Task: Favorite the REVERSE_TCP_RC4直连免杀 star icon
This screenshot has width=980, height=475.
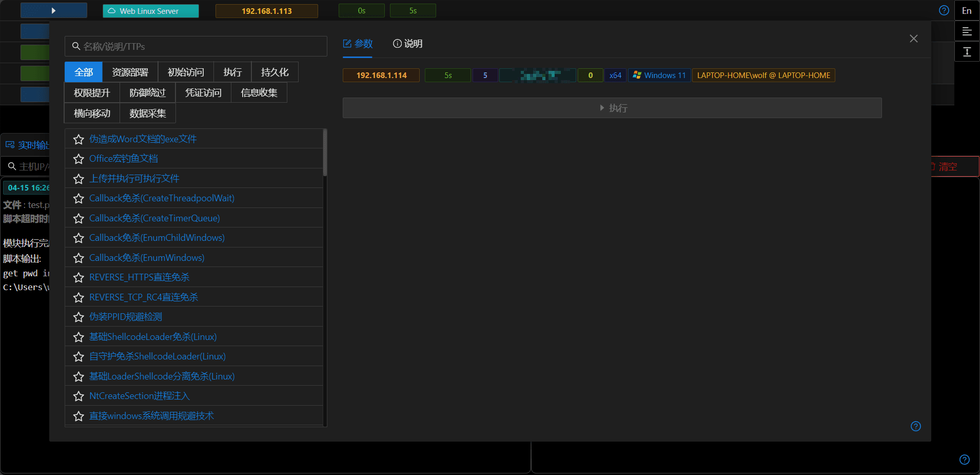Action: [79, 297]
